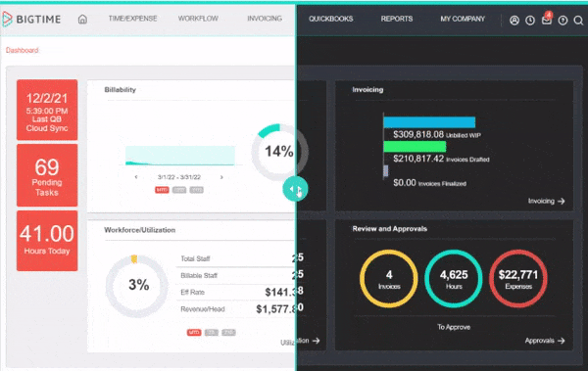
Task: Select MTD toggle under Workforce/Utilization
Action: pyautogui.click(x=194, y=333)
